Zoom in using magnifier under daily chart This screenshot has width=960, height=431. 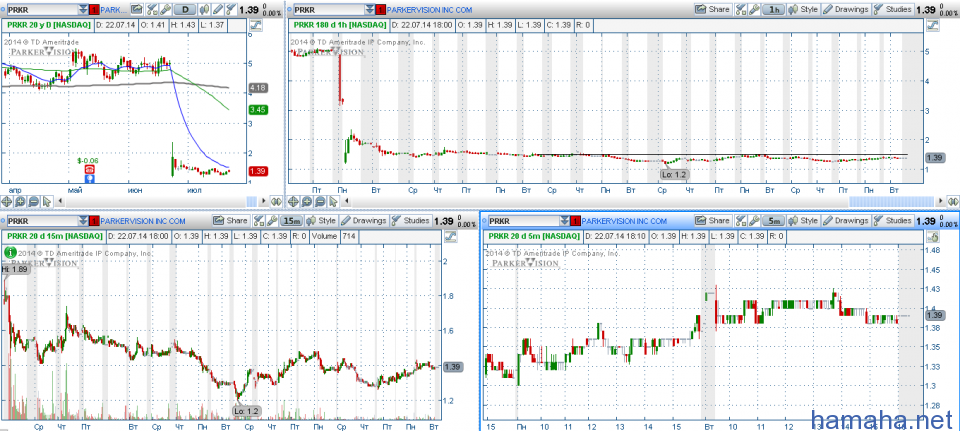click(x=20, y=200)
